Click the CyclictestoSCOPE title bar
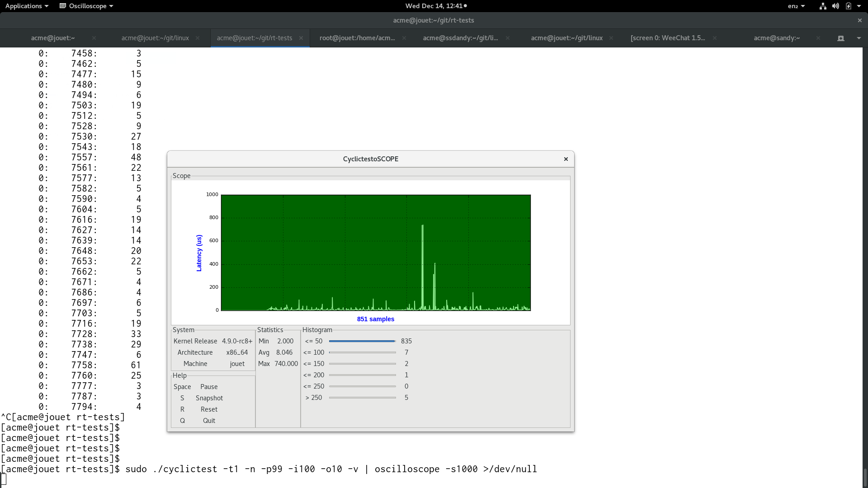This screenshot has height=488, width=868. pos(371,159)
